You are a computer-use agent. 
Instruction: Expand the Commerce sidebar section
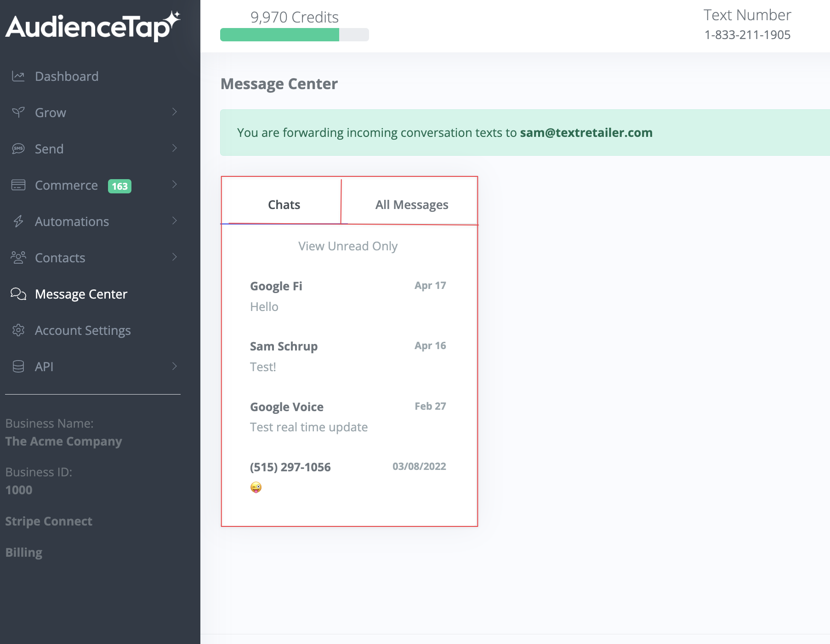pos(174,185)
